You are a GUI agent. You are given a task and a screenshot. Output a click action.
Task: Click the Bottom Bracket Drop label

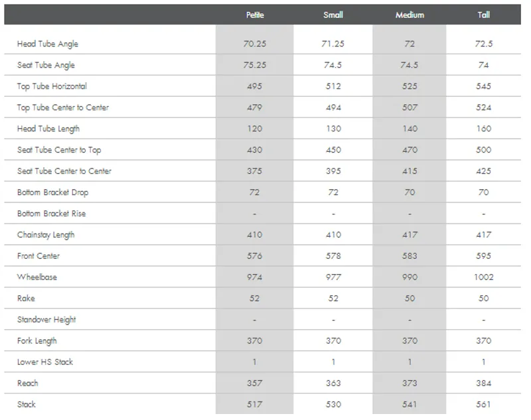52,192
